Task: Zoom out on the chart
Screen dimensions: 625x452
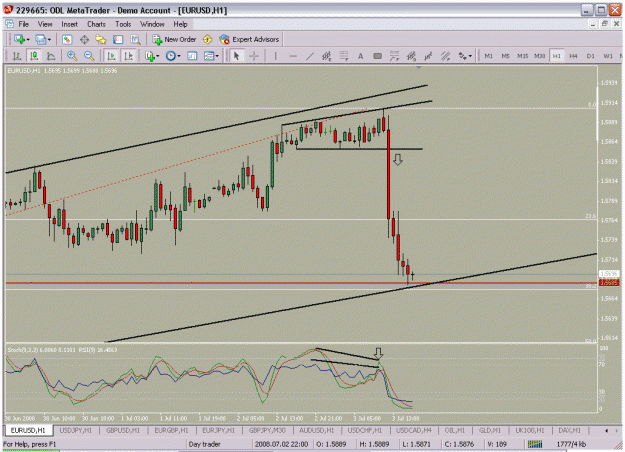Action: tap(89, 56)
